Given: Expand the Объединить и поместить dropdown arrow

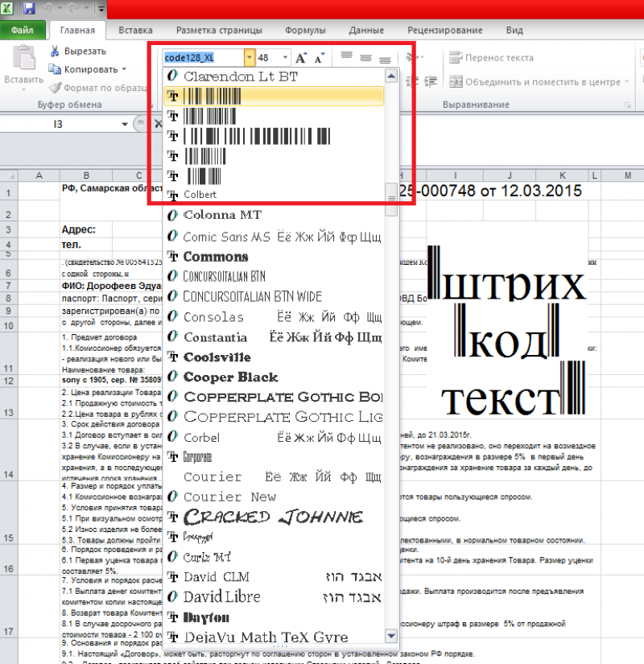Looking at the screenshot, I should point(626,82).
